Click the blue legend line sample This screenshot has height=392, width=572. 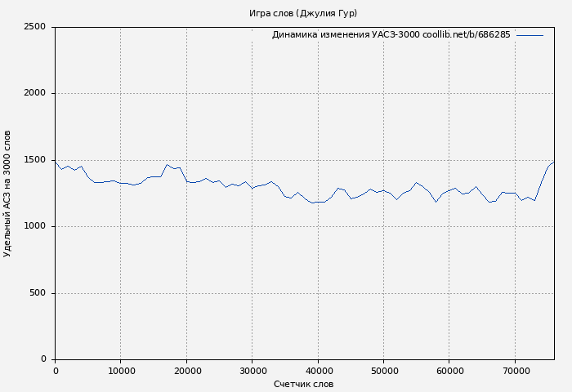click(530, 35)
